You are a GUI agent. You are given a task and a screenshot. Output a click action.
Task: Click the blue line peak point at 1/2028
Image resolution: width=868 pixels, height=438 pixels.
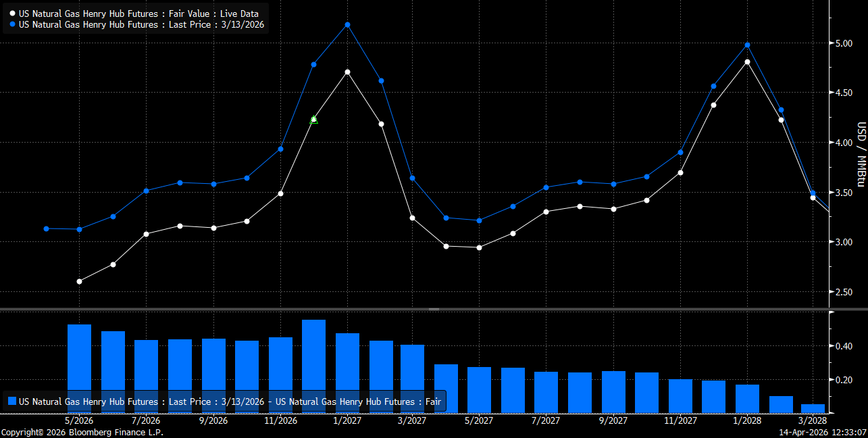(x=747, y=45)
